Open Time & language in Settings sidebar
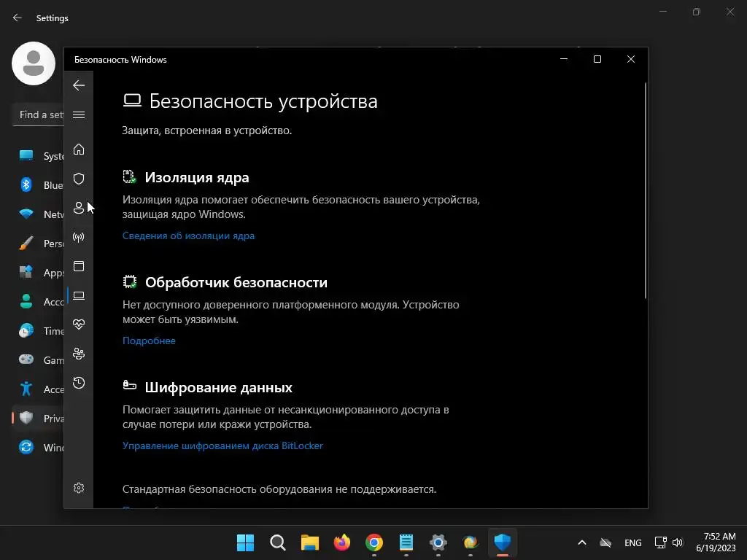 (38, 331)
